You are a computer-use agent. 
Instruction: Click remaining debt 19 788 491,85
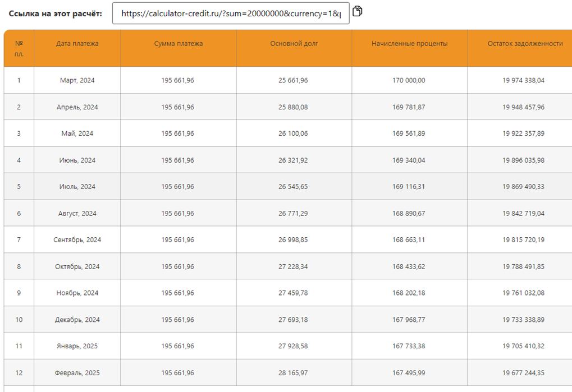click(524, 267)
